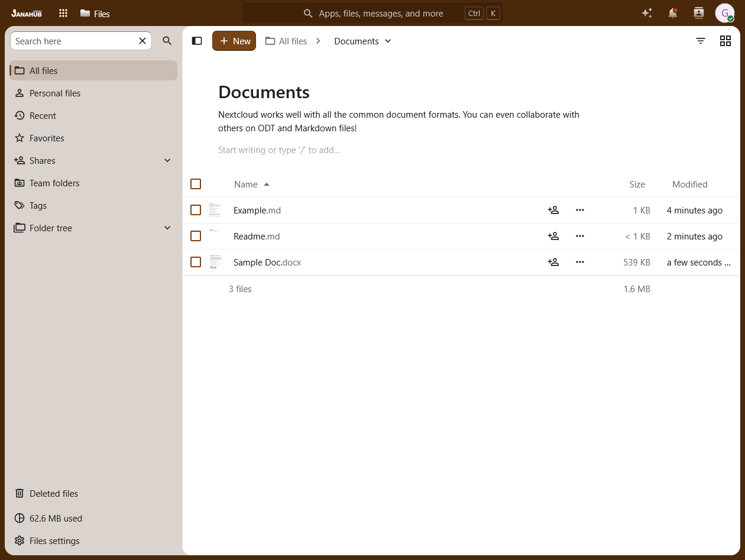The image size is (745, 560).
Task: Focus the global search bar
Action: 372,13
